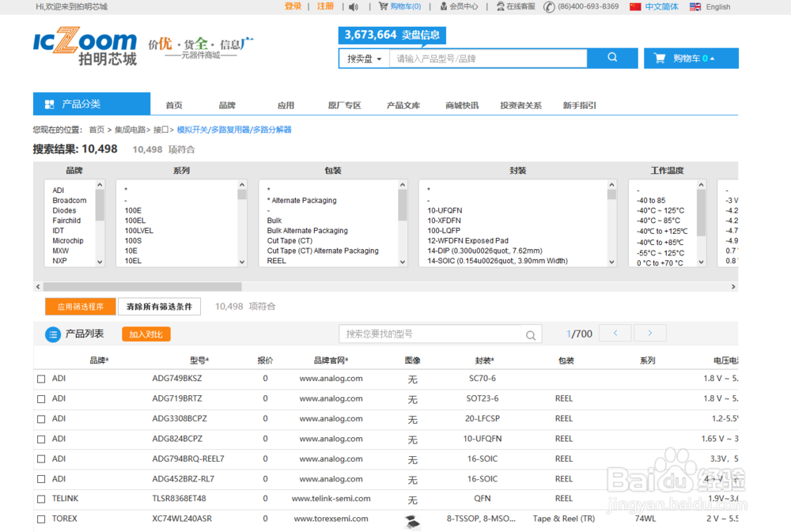This screenshot has width=791, height=532.
Task: Click the 登录 login link
Action: pos(293,6)
